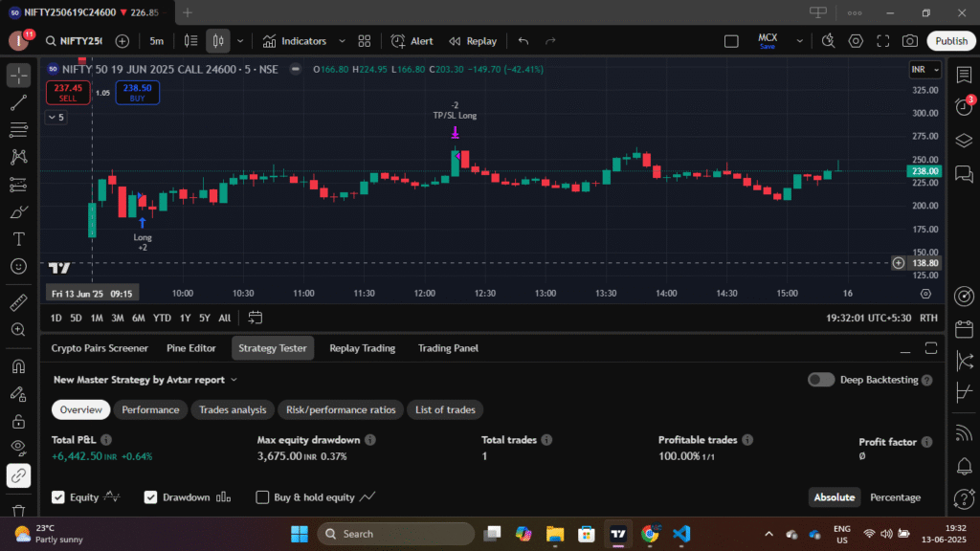Image resolution: width=980 pixels, height=551 pixels.
Task: Toggle RTH session setting
Action: tap(928, 318)
